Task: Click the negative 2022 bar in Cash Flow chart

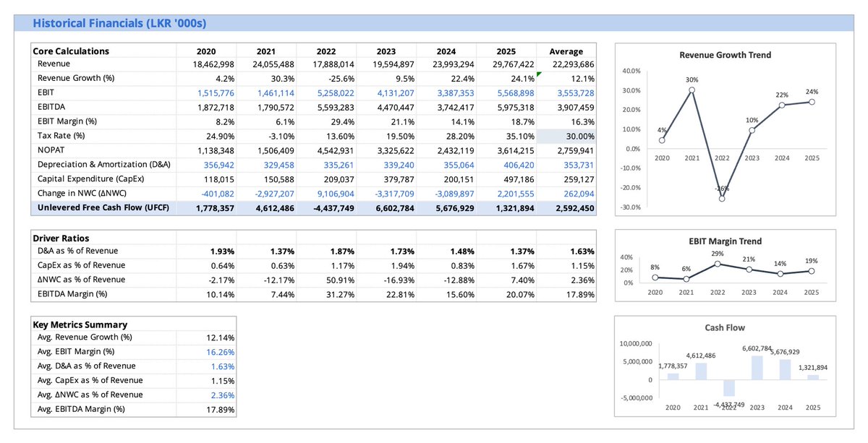Action: tap(729, 388)
